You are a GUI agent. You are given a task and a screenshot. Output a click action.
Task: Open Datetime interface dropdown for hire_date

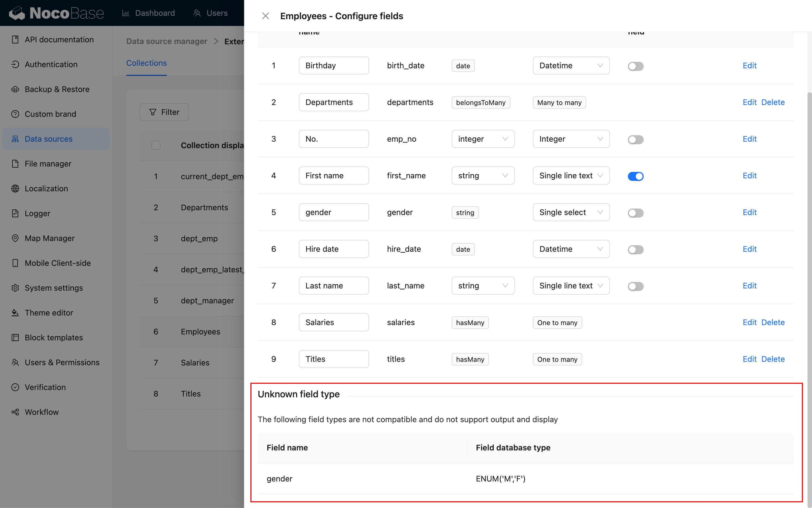point(571,249)
